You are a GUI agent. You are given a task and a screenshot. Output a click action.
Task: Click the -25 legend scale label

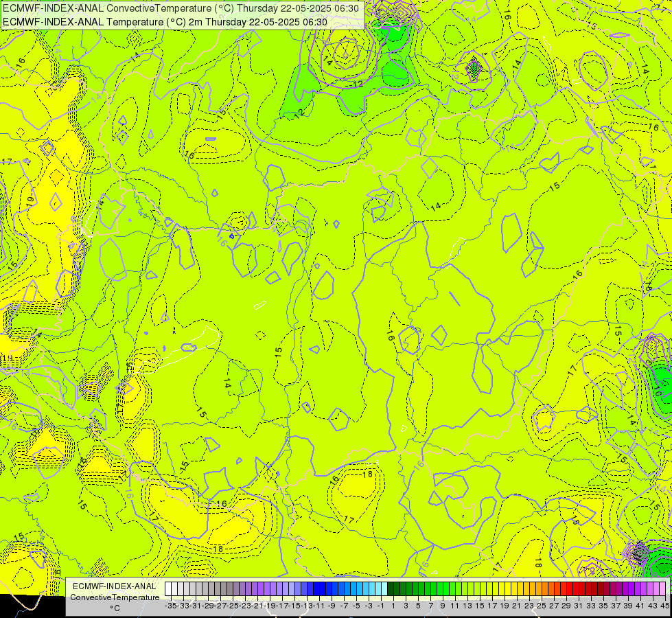click(233, 606)
